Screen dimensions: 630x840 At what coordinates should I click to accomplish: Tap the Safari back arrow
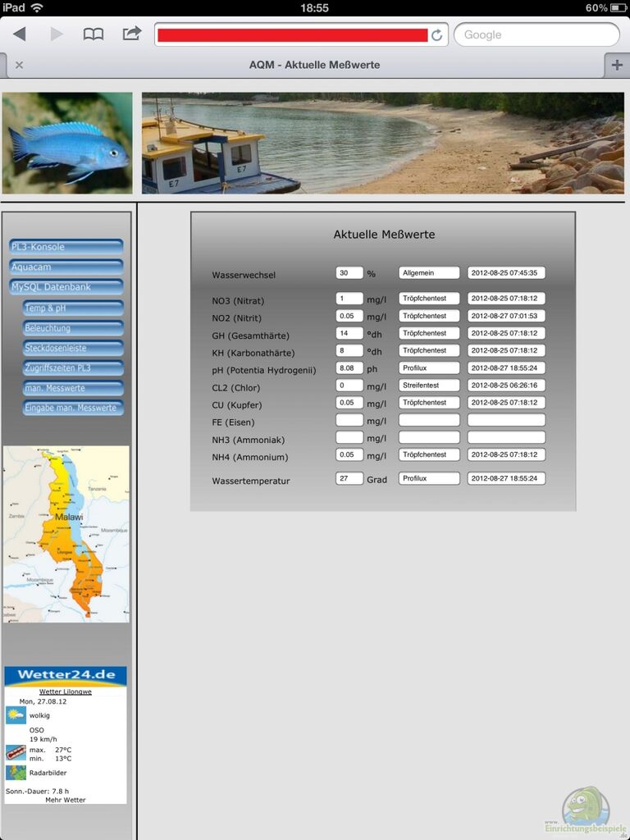pos(20,34)
